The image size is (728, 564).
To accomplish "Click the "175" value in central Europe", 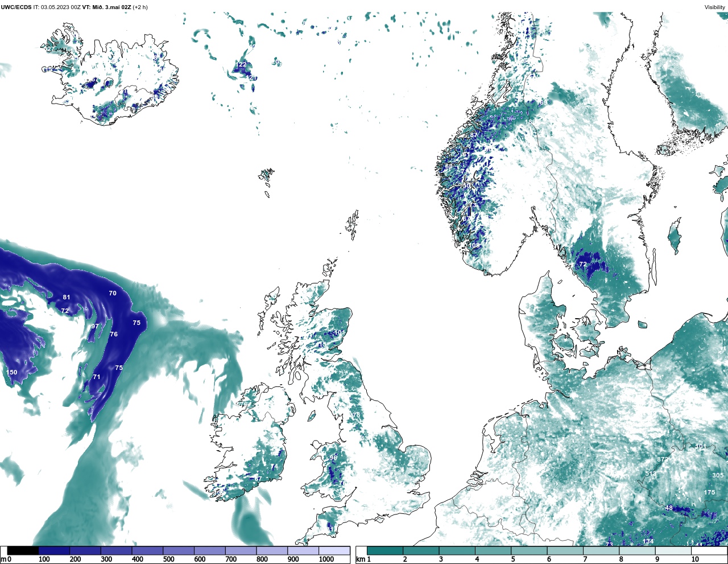I will click(709, 492).
